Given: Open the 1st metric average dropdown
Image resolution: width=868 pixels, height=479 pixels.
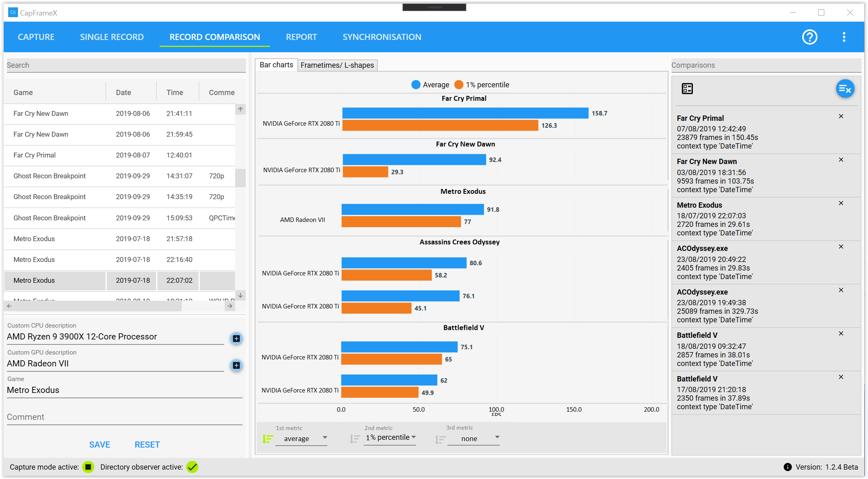Looking at the screenshot, I should tap(301, 439).
